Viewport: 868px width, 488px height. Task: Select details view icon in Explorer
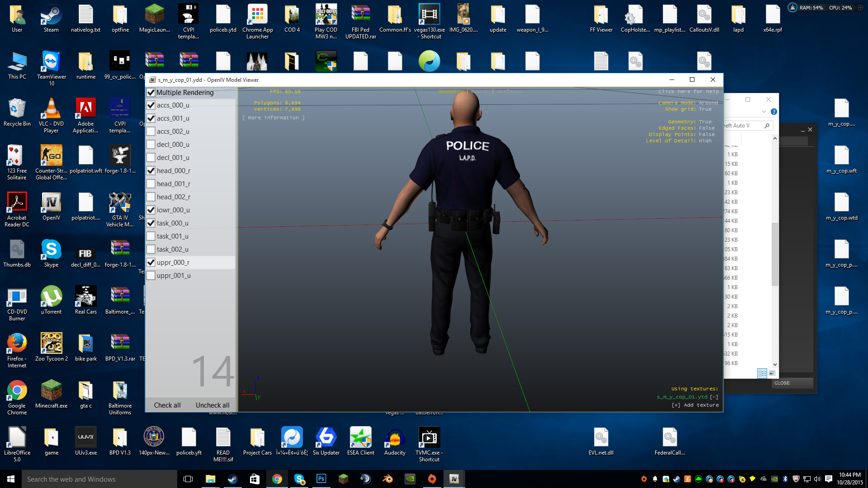pos(762,373)
